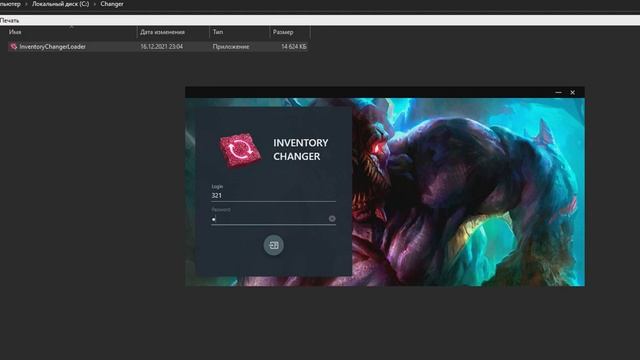Viewport: 640px width, 360px height.
Task: Focus the Login field containing 321
Action: [x=273, y=196]
